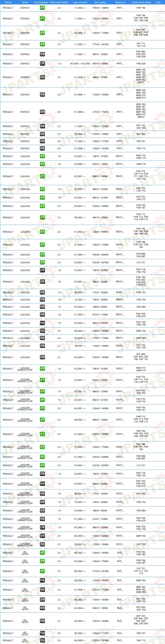Click the PB icon in the Vel Satis 120kW / 163KM row
This screenshot has width=165, height=644.
coord(42,553)
